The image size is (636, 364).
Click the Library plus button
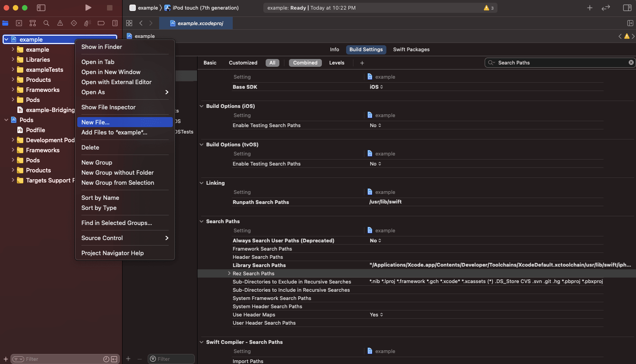tap(590, 8)
